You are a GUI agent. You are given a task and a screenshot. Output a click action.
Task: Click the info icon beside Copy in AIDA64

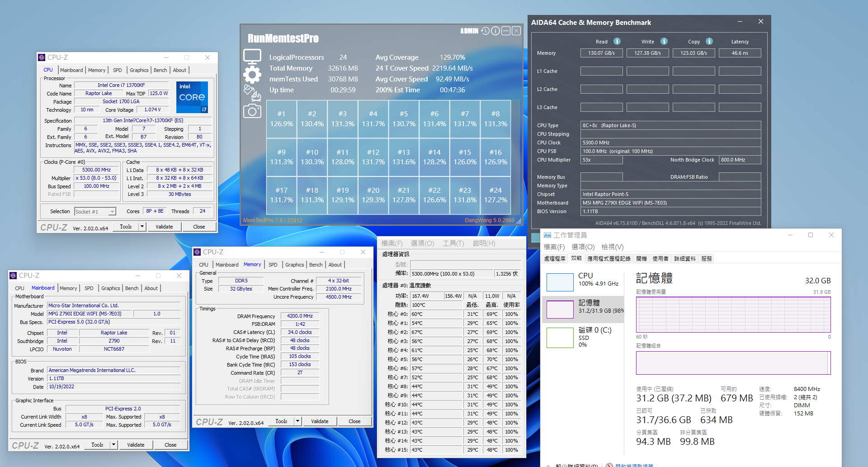[x=709, y=41]
